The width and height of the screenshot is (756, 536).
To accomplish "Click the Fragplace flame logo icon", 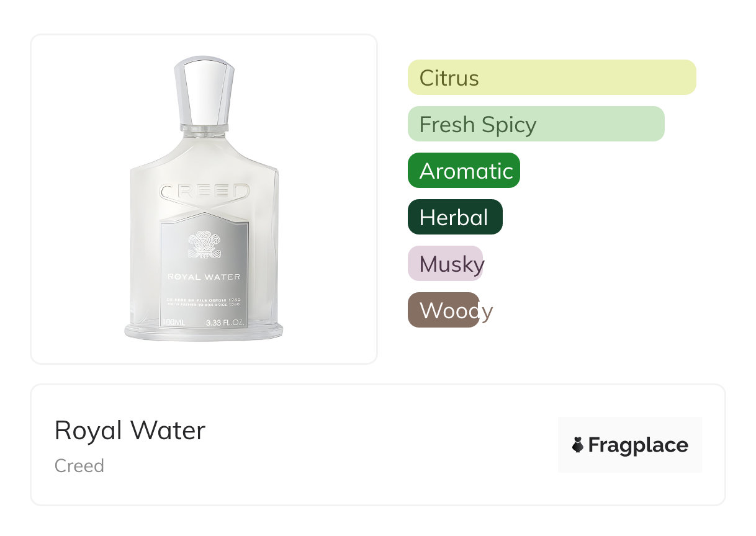I will (578, 445).
